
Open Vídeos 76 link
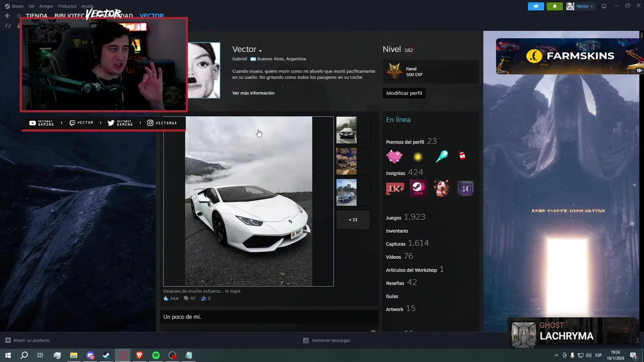pyautogui.click(x=399, y=256)
